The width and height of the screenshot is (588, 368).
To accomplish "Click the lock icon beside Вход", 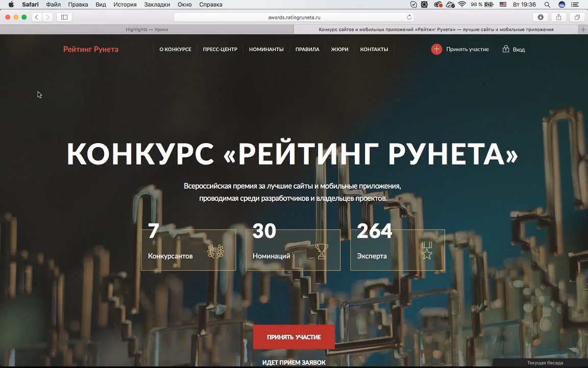I will click(x=505, y=49).
